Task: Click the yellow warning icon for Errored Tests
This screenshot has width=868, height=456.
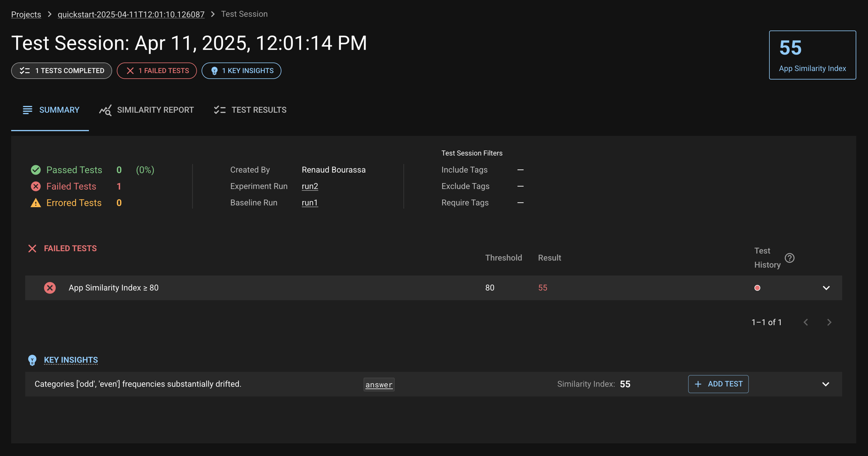Action: tap(36, 203)
